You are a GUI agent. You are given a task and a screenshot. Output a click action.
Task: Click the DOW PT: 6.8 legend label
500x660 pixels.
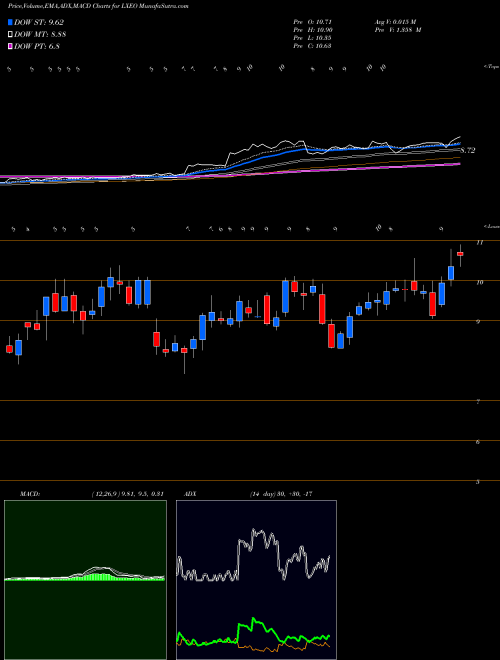[x=37, y=46]
